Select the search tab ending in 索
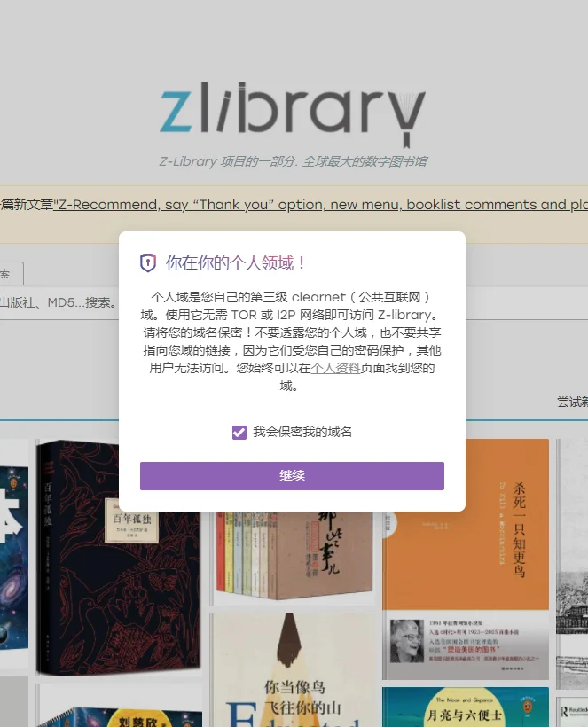This screenshot has height=727, width=588. coord(12,274)
